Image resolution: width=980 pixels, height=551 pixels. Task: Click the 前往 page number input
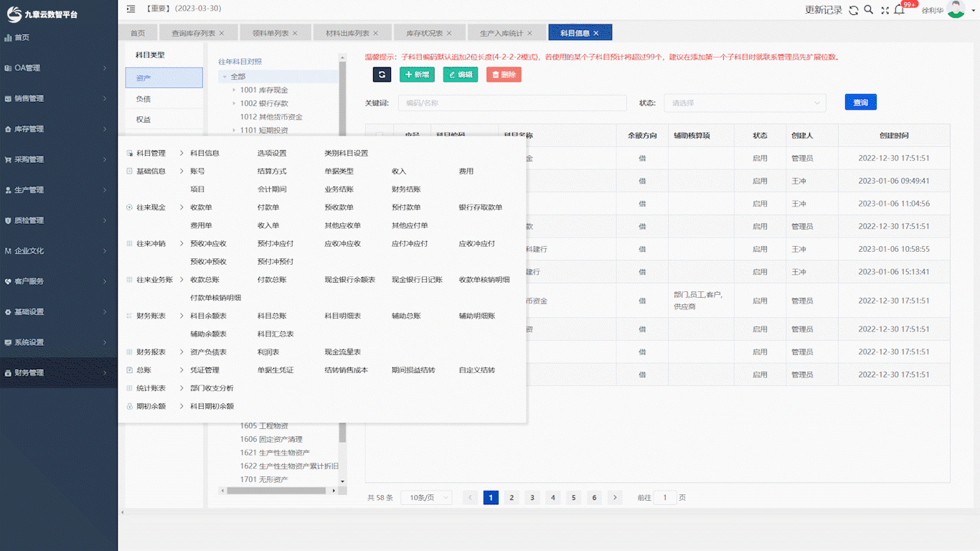coord(665,497)
